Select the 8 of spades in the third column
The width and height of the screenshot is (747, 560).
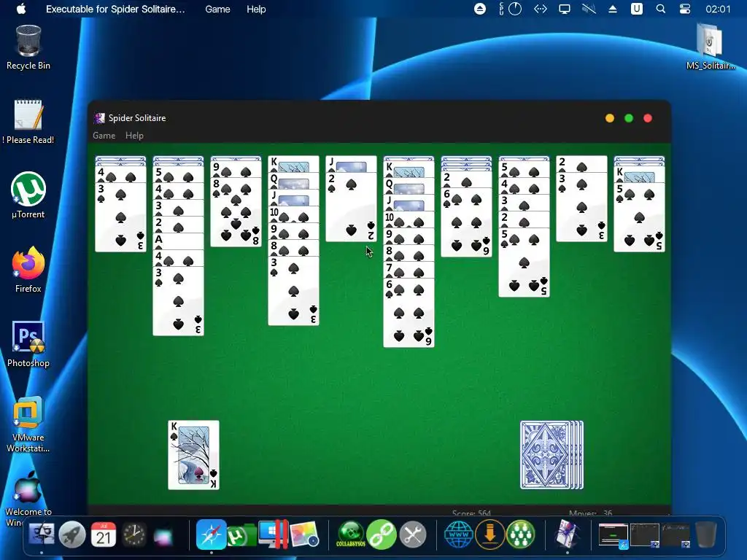coord(236,212)
